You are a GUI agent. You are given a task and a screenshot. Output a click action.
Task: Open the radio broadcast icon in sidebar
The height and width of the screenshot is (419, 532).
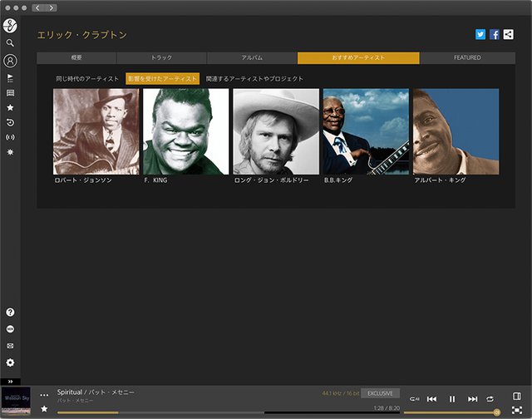tap(10, 137)
